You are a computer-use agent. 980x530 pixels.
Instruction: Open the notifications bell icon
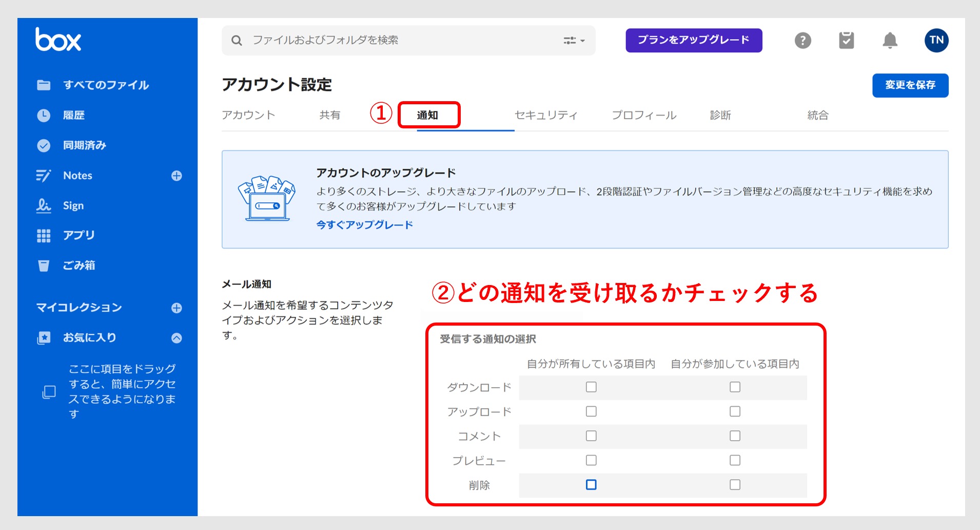890,40
